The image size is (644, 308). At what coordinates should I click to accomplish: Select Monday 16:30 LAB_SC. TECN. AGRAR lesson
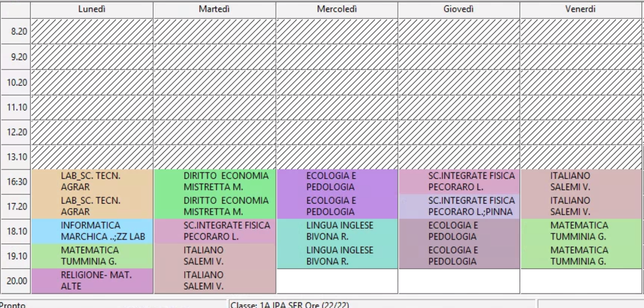pos(92,182)
